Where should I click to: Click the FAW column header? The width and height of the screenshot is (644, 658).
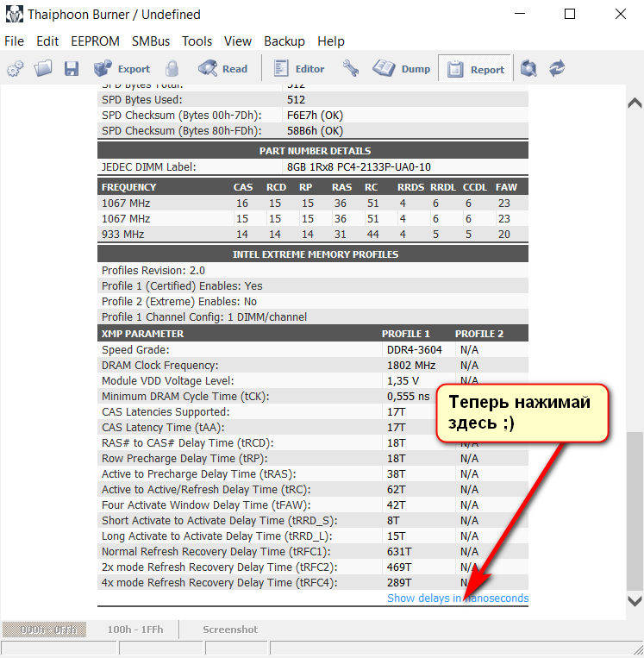pyautogui.click(x=506, y=187)
